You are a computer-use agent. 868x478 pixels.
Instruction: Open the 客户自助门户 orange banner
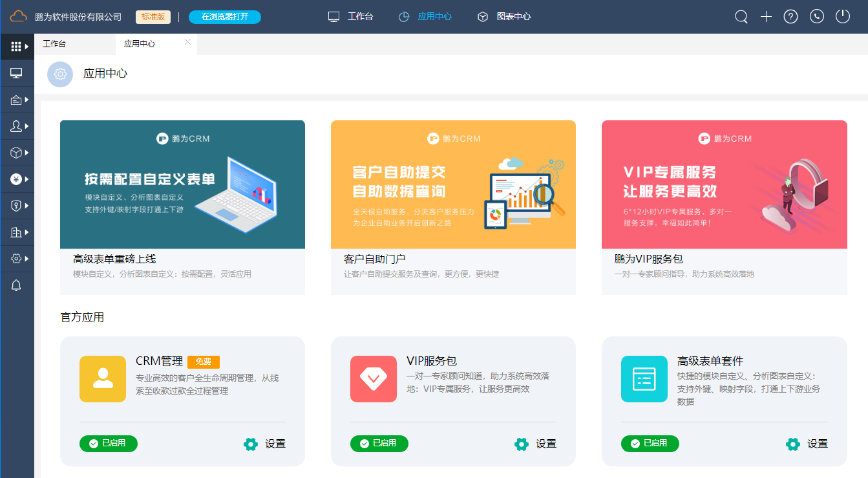click(x=453, y=184)
